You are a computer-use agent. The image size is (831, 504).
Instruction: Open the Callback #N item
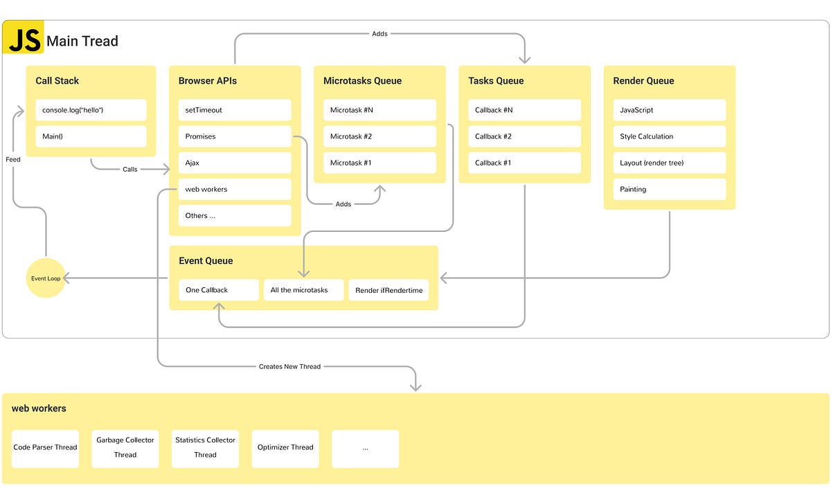coord(524,109)
